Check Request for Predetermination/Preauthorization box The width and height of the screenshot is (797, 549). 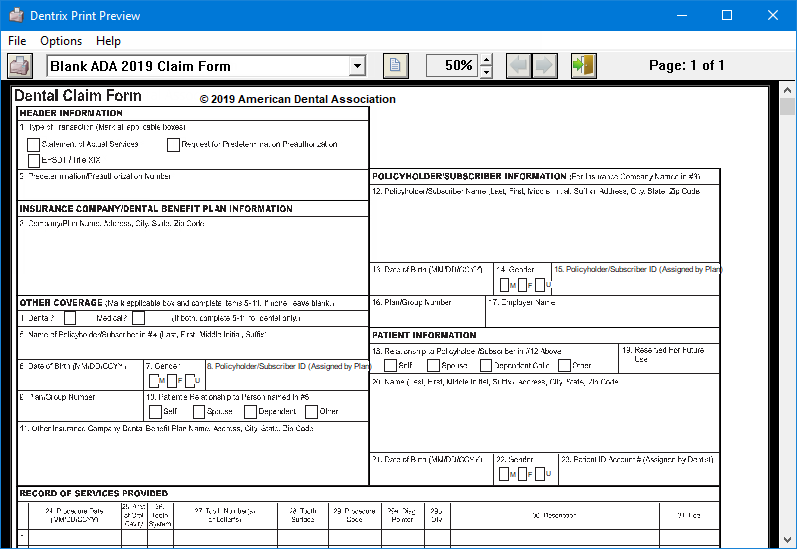(x=173, y=145)
